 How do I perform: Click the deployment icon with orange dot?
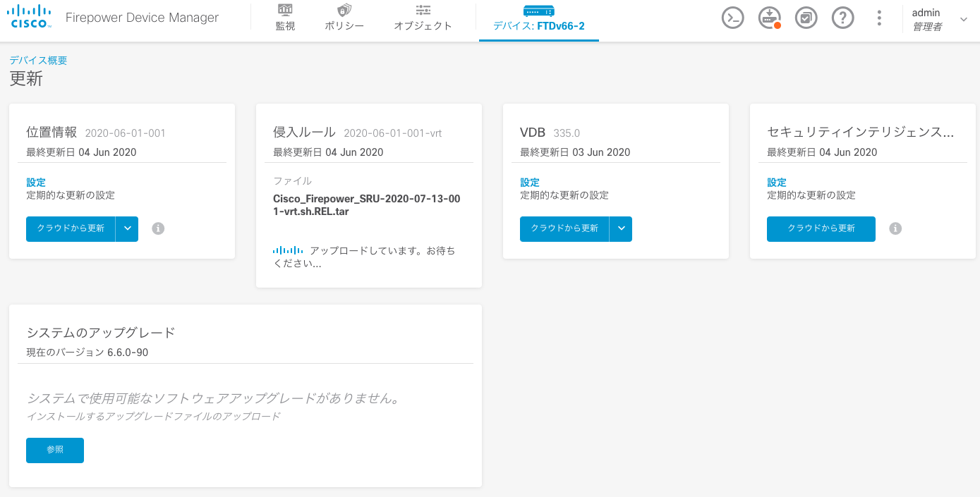(770, 18)
